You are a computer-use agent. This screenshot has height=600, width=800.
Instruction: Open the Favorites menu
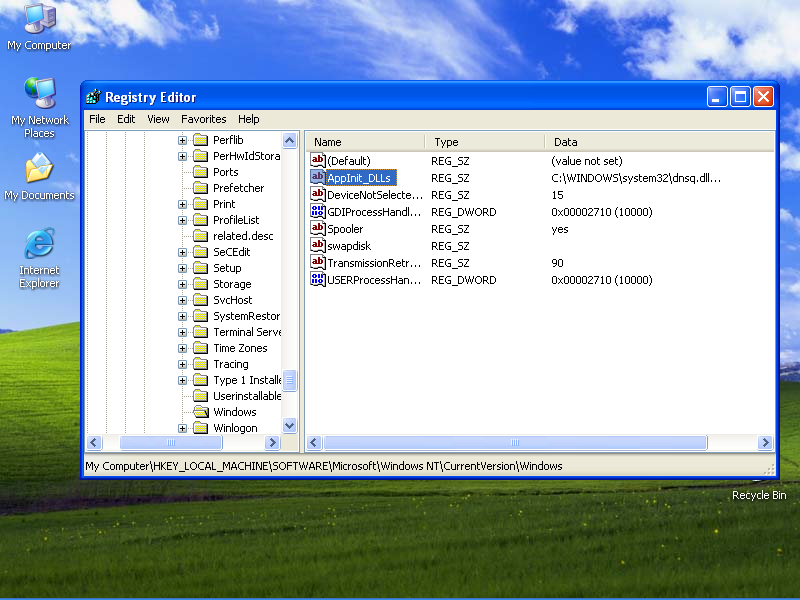click(204, 119)
